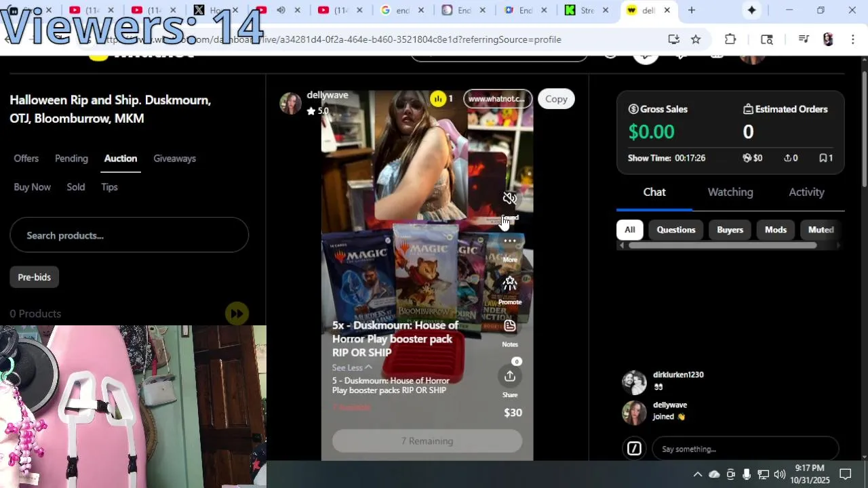This screenshot has height=488, width=868.
Task: Filter chat by Mods
Action: (x=776, y=230)
